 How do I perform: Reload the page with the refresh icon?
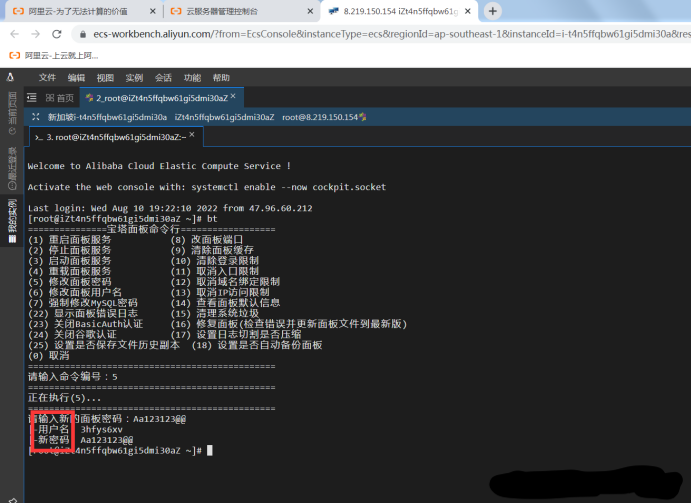[x=57, y=34]
